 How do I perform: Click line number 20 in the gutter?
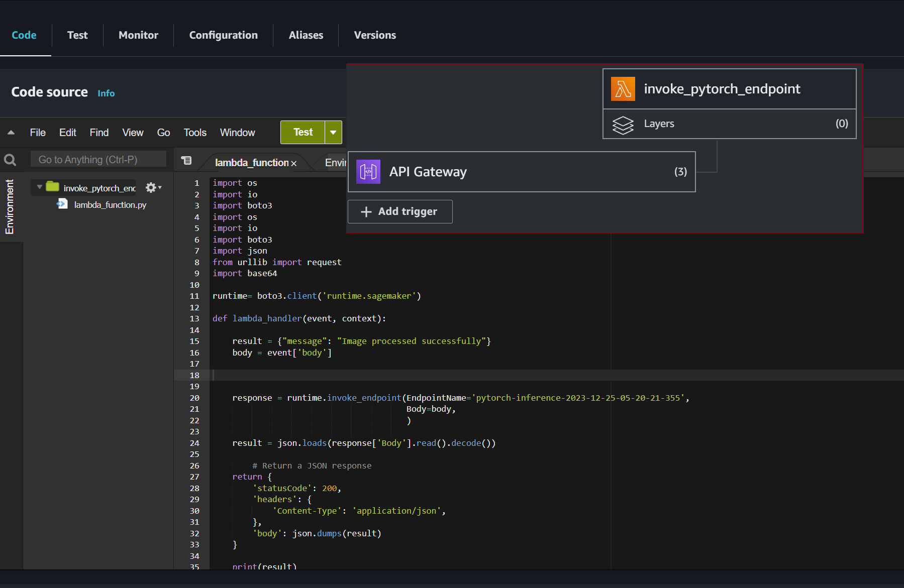point(194,398)
